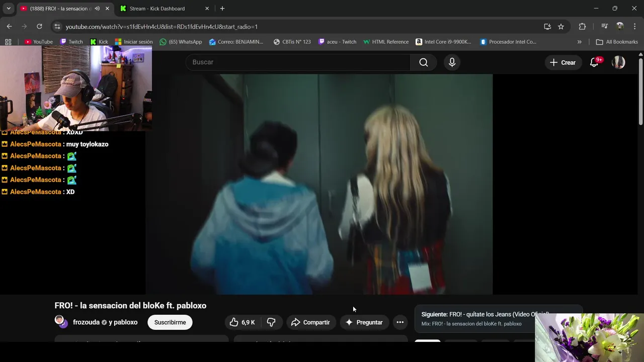Open the Crear create menu

coord(562,62)
